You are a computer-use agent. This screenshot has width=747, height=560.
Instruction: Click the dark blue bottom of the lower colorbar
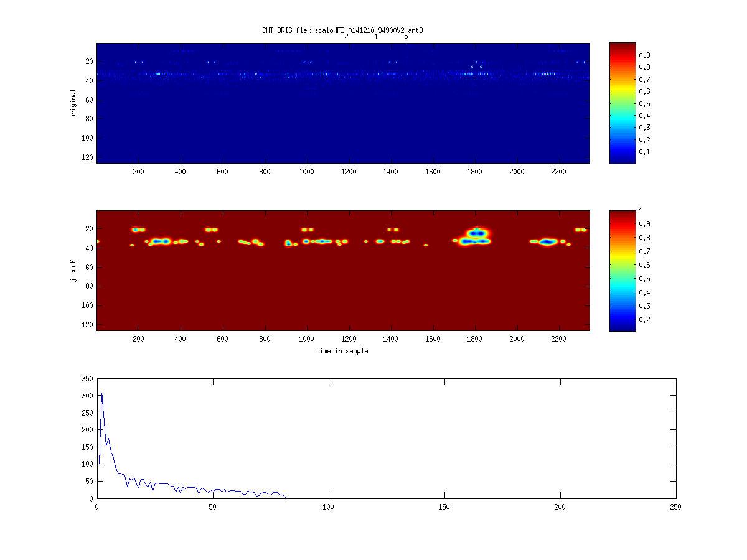(622, 326)
